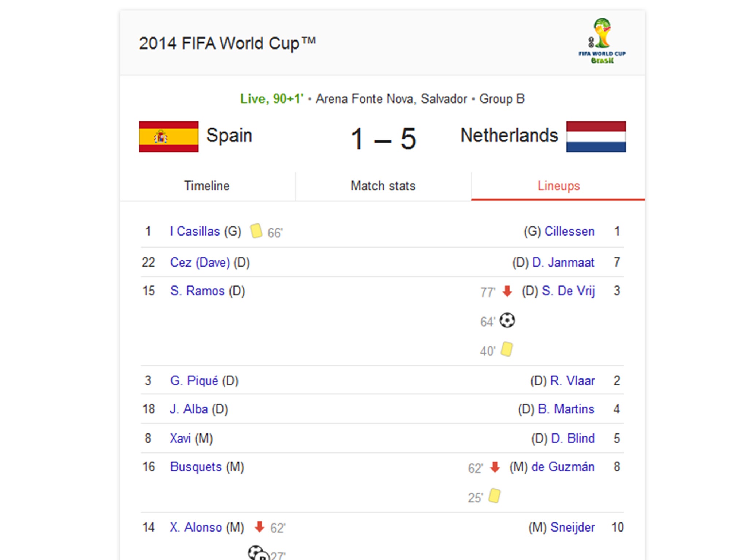
Task: Open the D. Janmaat player link
Action: 563,262
